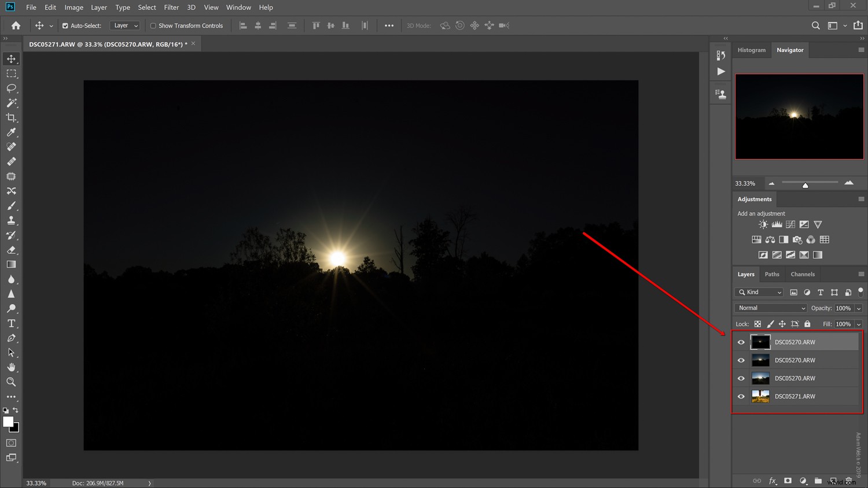Screen dimensions: 868x488
Task: Toggle visibility of the top DSC05270.ARW layer
Action: 741,342
